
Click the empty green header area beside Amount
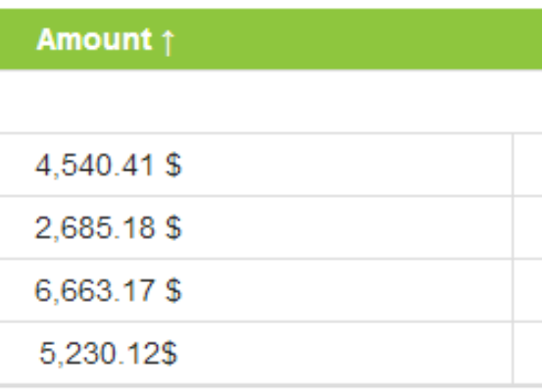[x=358, y=39]
